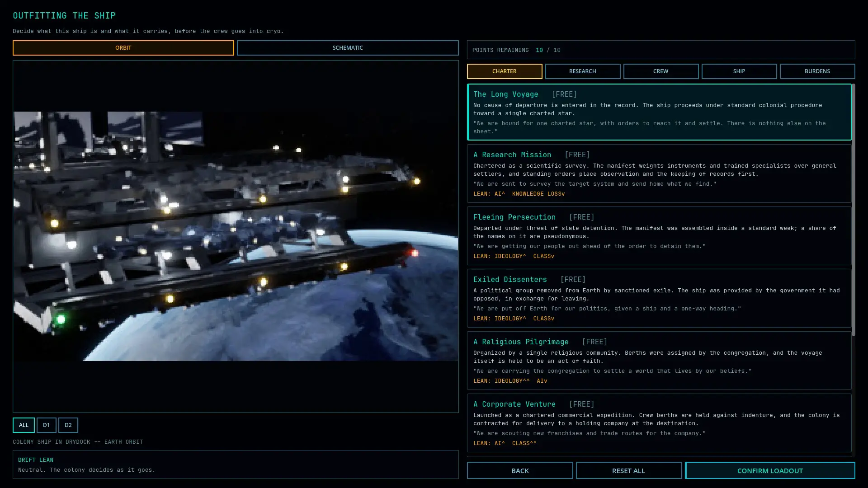The image size is (868, 488).
Task: Click 'LEAN: AI^ KNOWLEDGE LOSSv' line
Action: (519, 194)
